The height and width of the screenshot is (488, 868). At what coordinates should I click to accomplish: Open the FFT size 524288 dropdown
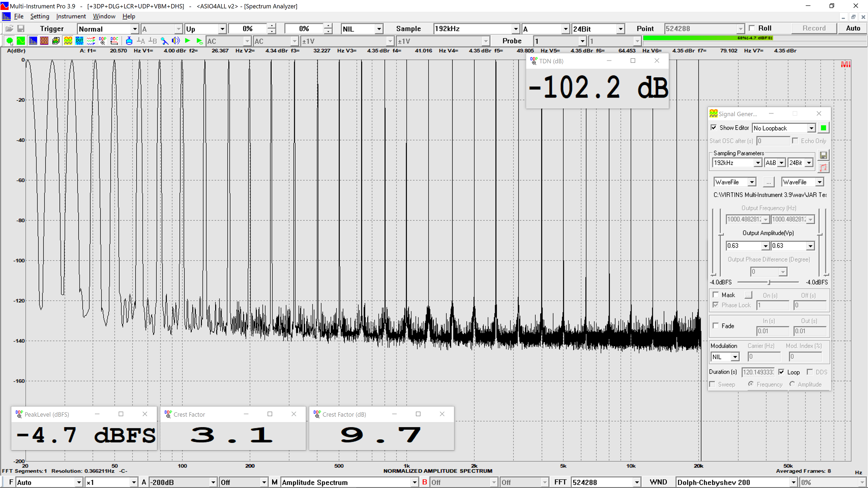[606, 482]
